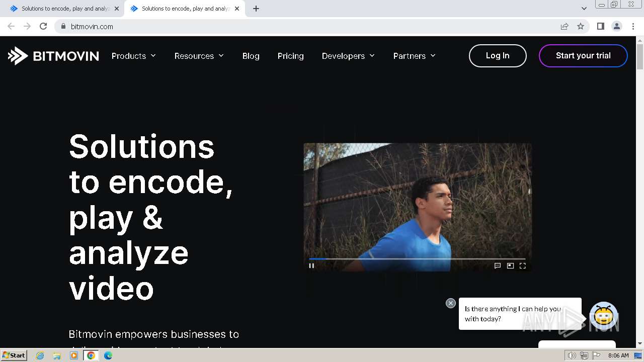Open File Explorer from taskbar
The image size is (644, 362).
pos(57,355)
